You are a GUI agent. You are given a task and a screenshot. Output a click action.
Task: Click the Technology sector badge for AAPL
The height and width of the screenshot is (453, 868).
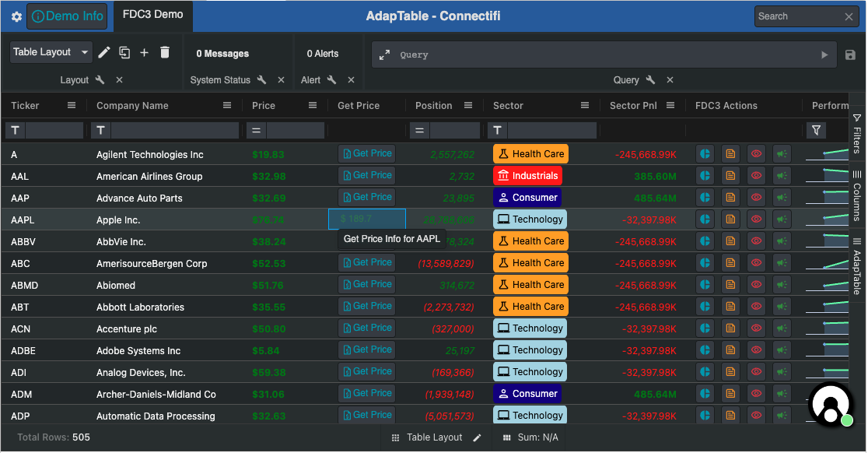(x=530, y=219)
